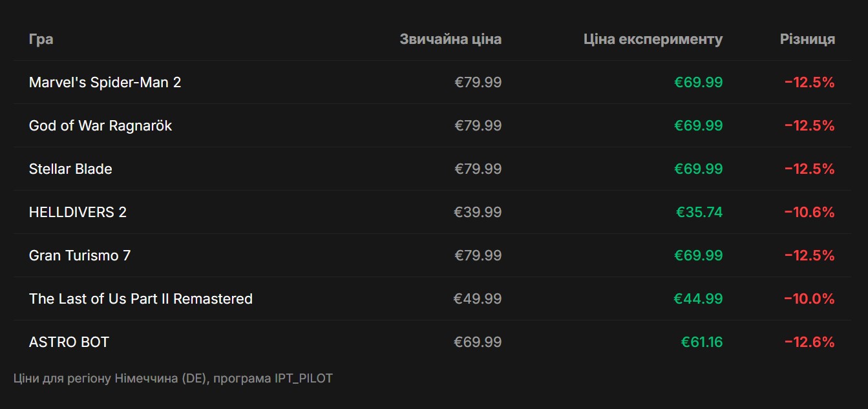Image resolution: width=868 pixels, height=409 pixels.
Task: Select the −10.0% difference cell
Action: (809, 299)
